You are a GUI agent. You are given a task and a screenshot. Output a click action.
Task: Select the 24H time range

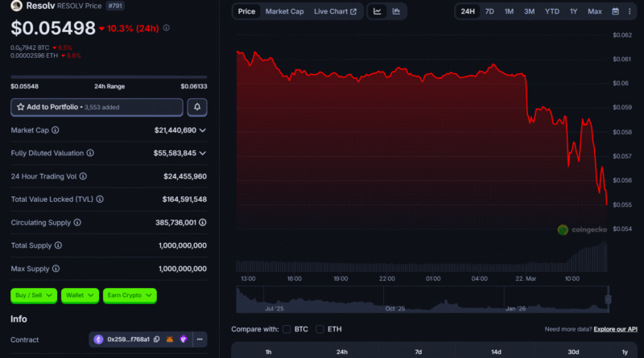[x=468, y=11]
